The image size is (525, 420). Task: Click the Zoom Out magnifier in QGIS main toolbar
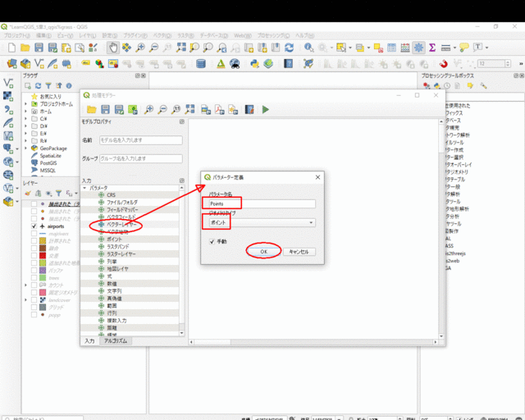[153, 48]
